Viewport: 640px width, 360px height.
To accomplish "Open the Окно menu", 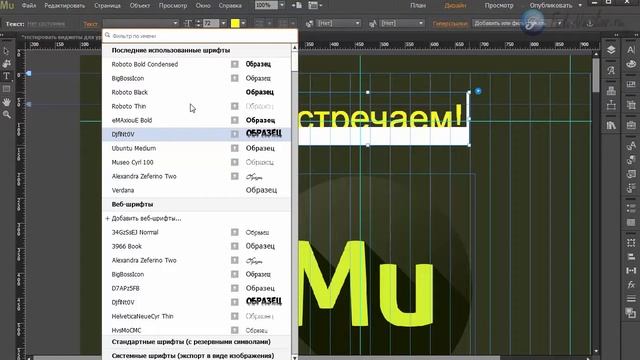I will 203,6.
